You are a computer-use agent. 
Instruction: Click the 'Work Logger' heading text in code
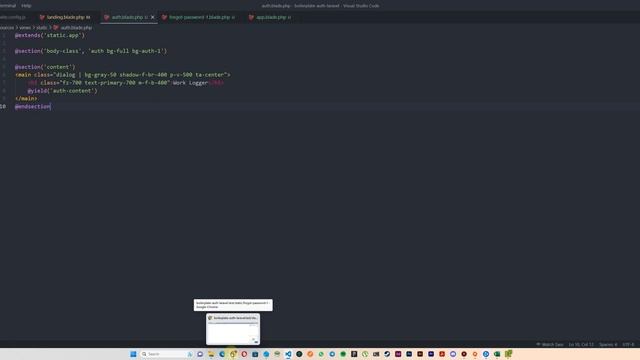tap(190, 83)
